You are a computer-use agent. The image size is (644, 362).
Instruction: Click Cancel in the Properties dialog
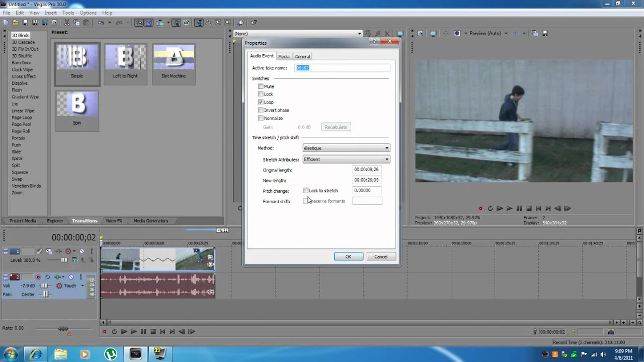coord(381,256)
